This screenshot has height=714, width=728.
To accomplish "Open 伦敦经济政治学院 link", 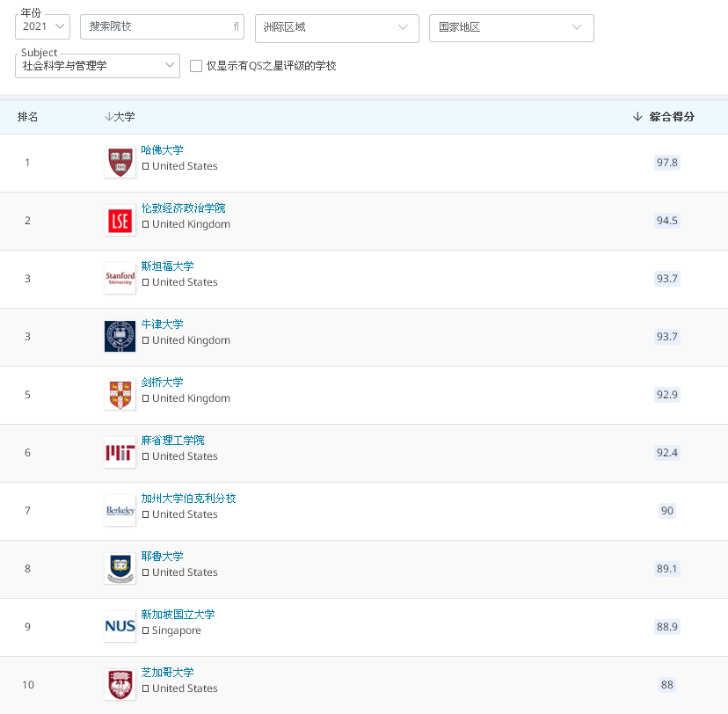I will coord(184,208).
